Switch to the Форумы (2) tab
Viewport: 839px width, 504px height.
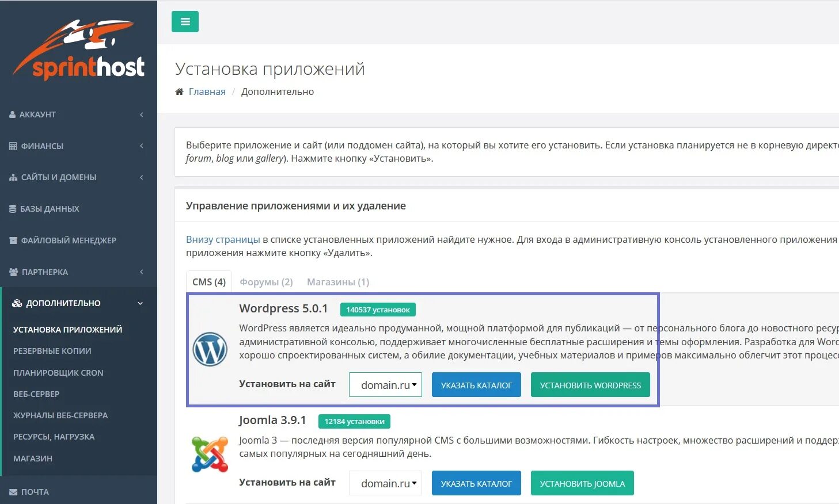point(266,282)
